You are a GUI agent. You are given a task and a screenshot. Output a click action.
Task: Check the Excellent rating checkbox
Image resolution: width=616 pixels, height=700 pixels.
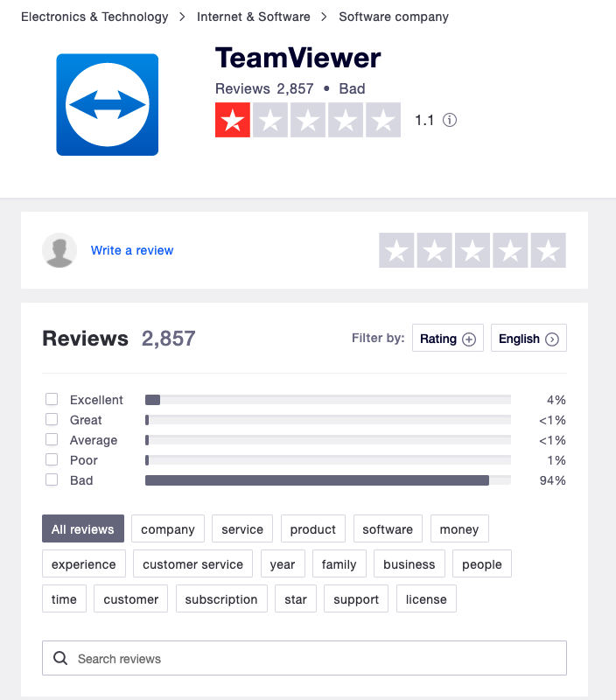coord(52,400)
